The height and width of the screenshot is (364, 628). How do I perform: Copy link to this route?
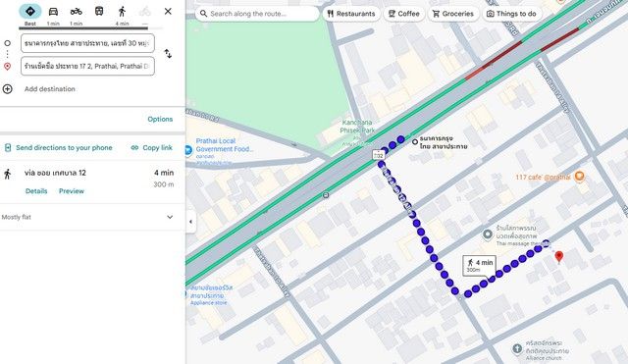click(152, 148)
